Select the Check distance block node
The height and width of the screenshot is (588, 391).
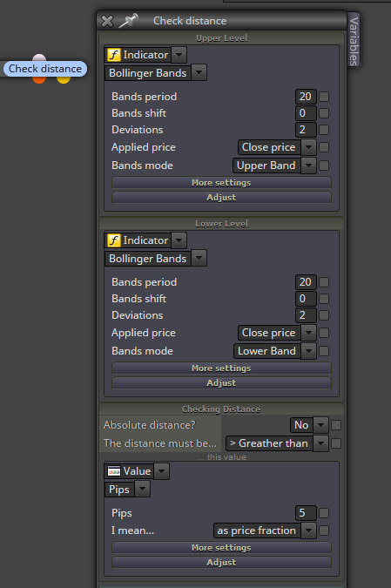(45, 69)
